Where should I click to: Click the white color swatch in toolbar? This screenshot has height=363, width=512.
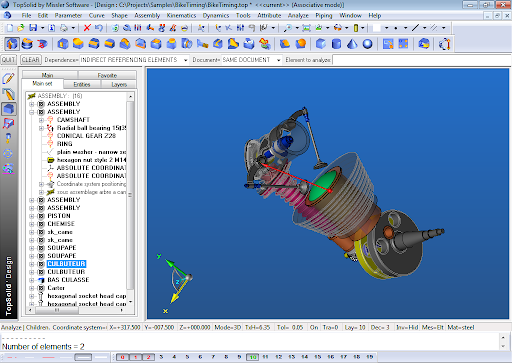377,28
